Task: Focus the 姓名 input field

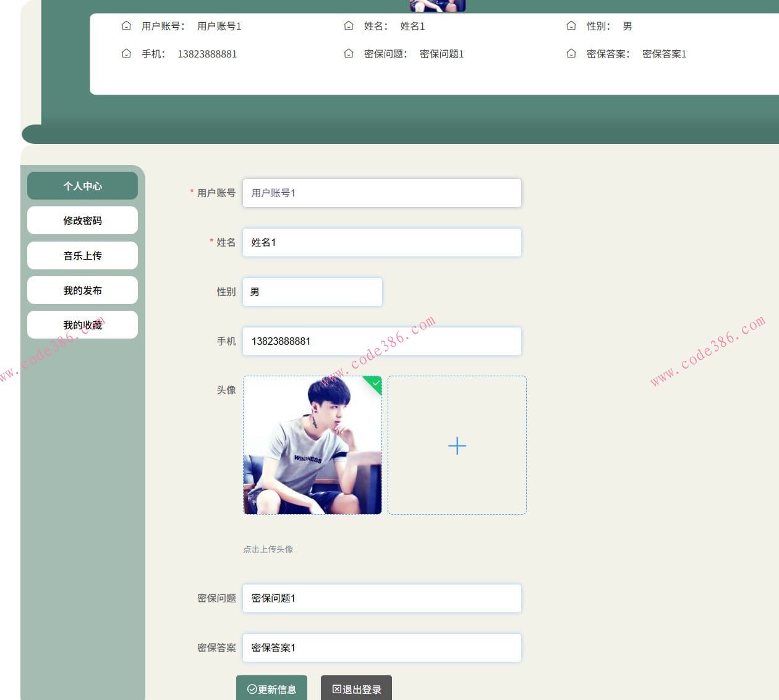Action: coord(382,242)
